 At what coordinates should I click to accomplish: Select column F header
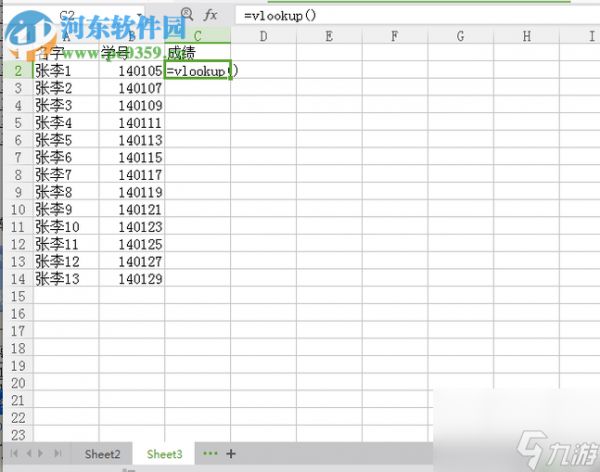click(x=395, y=36)
